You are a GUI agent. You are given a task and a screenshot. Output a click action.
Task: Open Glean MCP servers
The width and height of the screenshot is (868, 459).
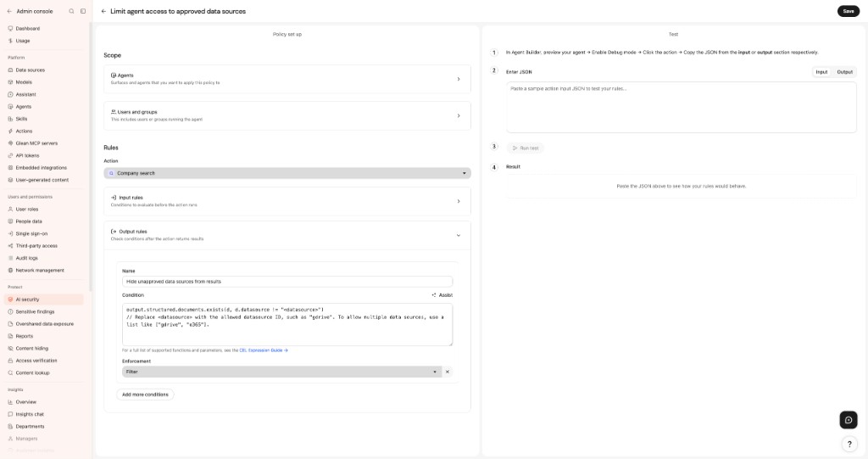pyautogui.click(x=36, y=143)
